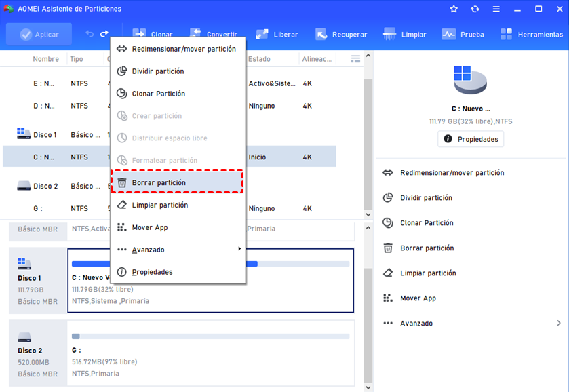This screenshot has width=569, height=392.
Task: Click the Nombre column header
Action: 45,59
